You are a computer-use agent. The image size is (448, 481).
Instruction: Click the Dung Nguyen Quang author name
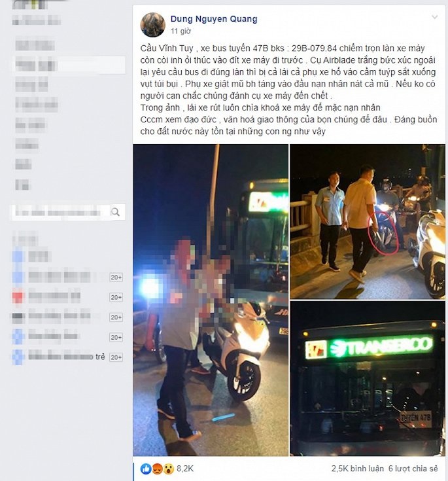(x=214, y=19)
